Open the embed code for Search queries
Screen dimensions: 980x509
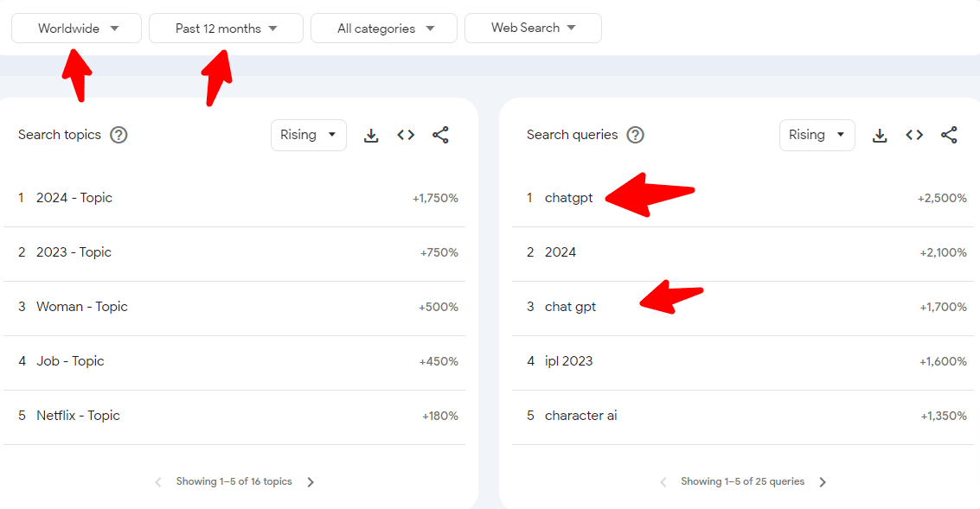(x=914, y=135)
